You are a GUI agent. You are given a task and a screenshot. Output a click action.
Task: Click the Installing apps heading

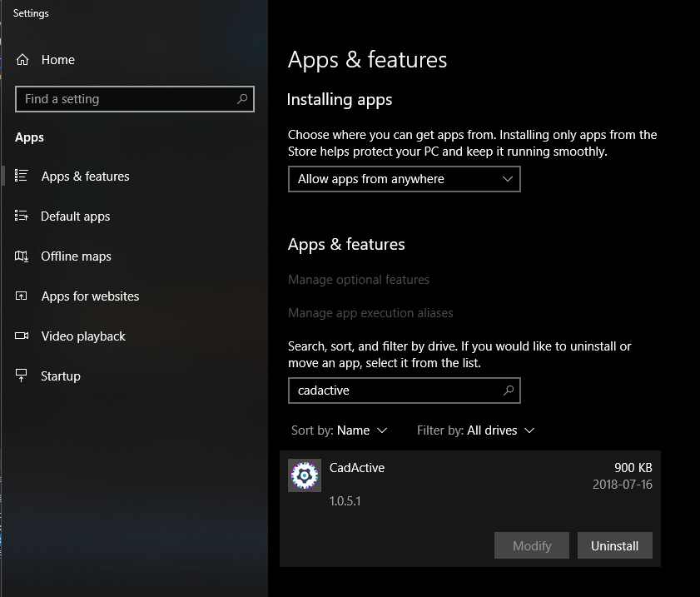click(340, 100)
